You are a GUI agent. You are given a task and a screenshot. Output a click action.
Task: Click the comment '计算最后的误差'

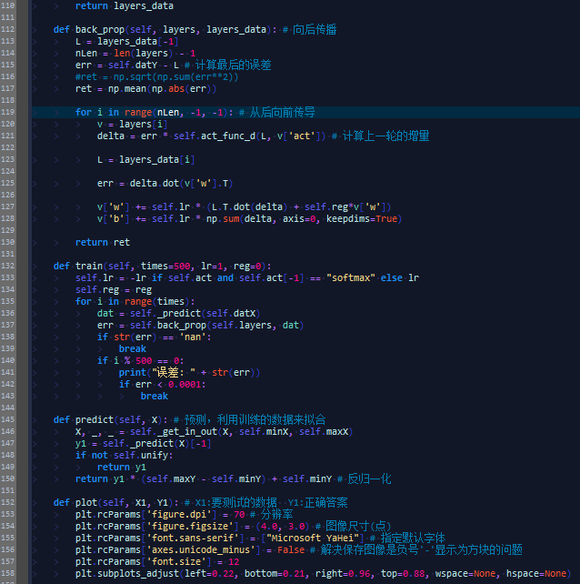pyautogui.click(x=233, y=65)
